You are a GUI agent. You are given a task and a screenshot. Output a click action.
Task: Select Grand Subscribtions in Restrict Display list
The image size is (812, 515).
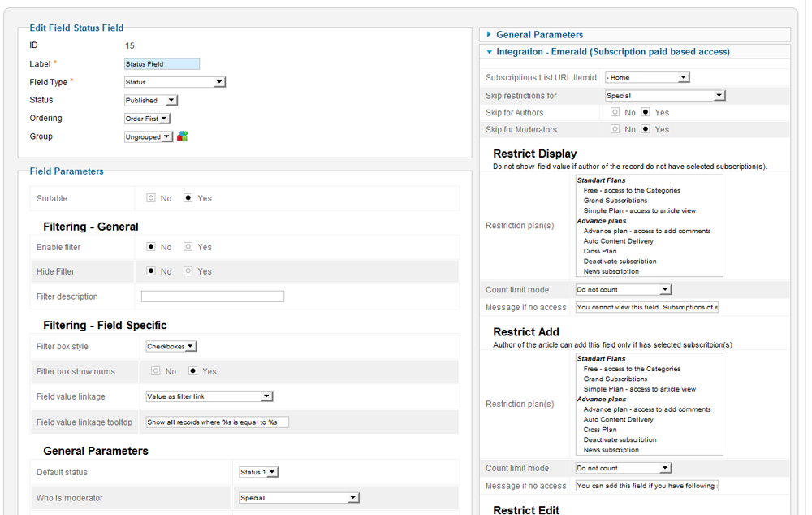click(615, 201)
